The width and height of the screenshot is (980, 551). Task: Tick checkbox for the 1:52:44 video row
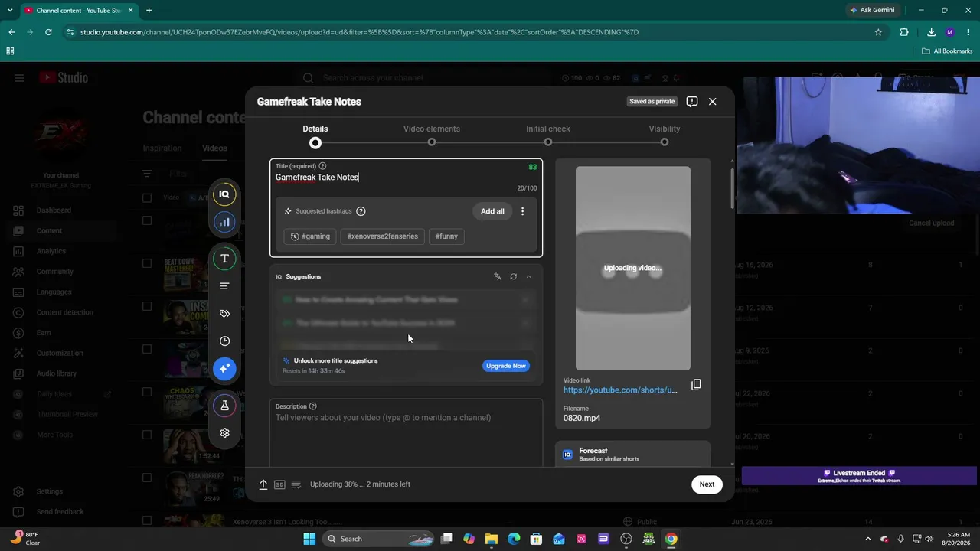coord(147,435)
